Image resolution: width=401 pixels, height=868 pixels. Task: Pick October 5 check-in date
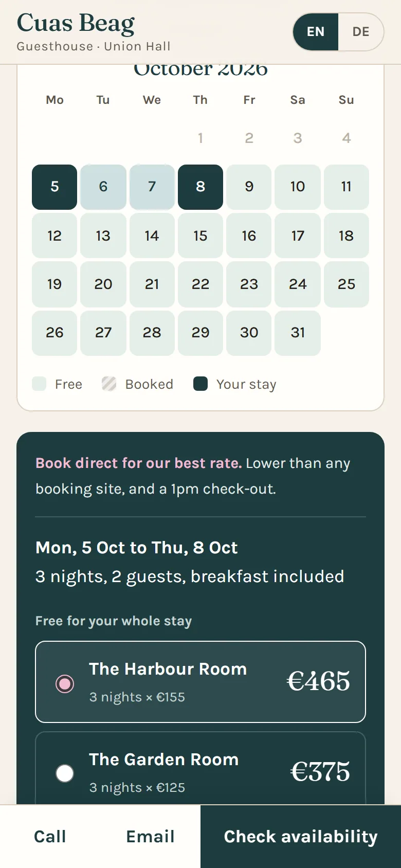pyautogui.click(x=54, y=187)
